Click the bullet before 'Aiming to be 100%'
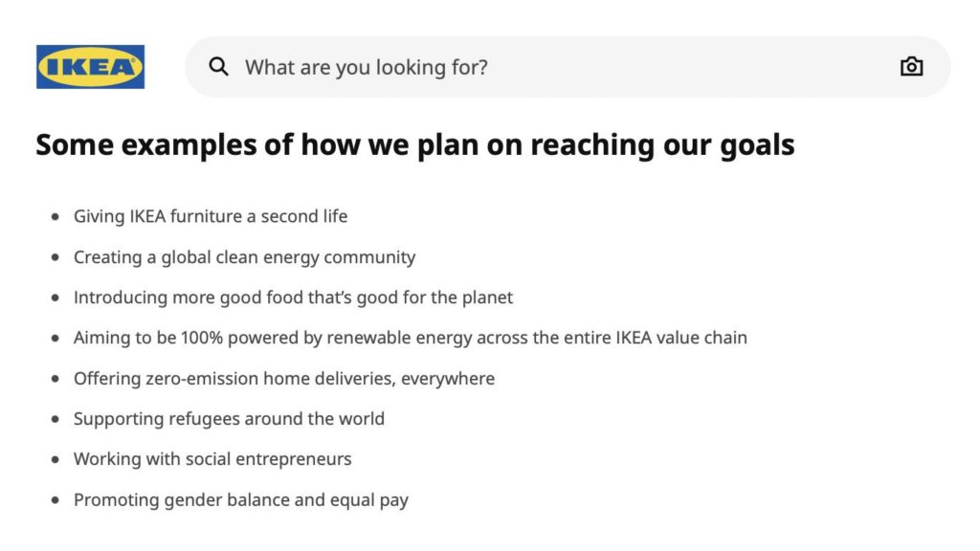Screen dimensions: 980x551 56,338
